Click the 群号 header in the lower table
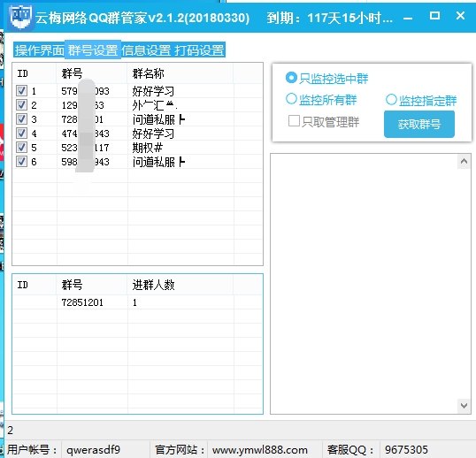 coord(92,285)
